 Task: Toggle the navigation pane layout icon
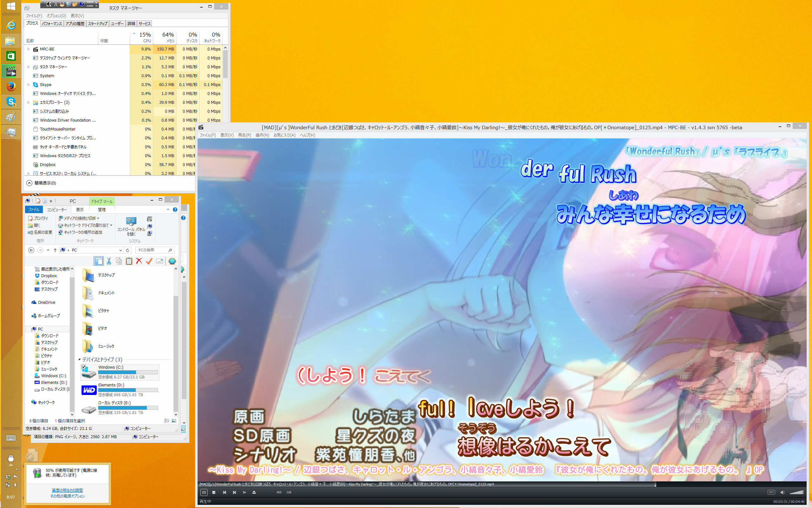coord(98,261)
